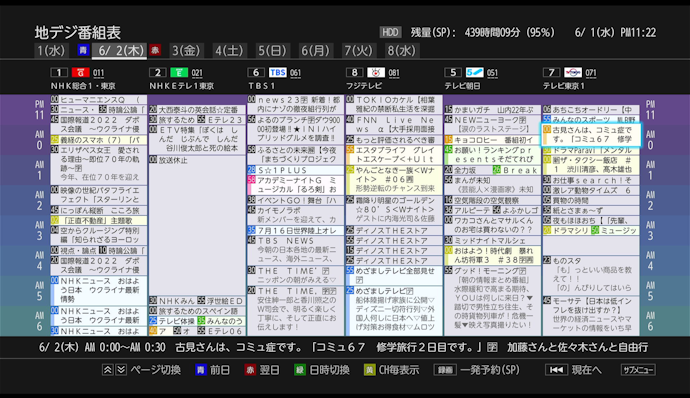690x398 pixels.
Task: Click the red 赤 icon for 翌日
Action: click(250, 370)
